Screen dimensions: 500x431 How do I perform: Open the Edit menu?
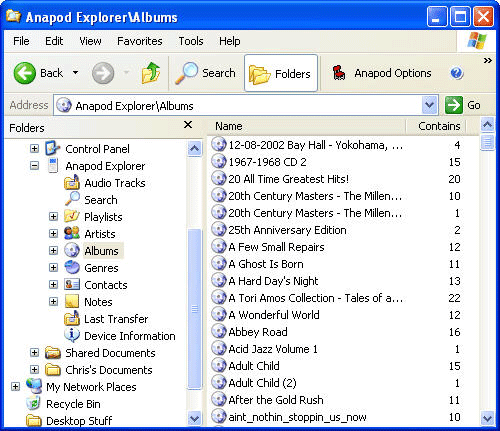[54, 41]
